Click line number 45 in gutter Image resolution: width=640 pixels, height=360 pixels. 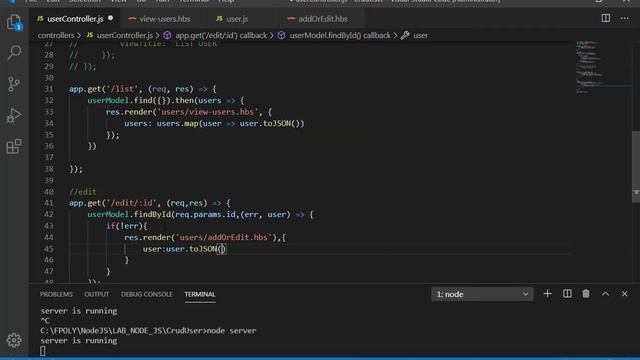(x=49, y=249)
